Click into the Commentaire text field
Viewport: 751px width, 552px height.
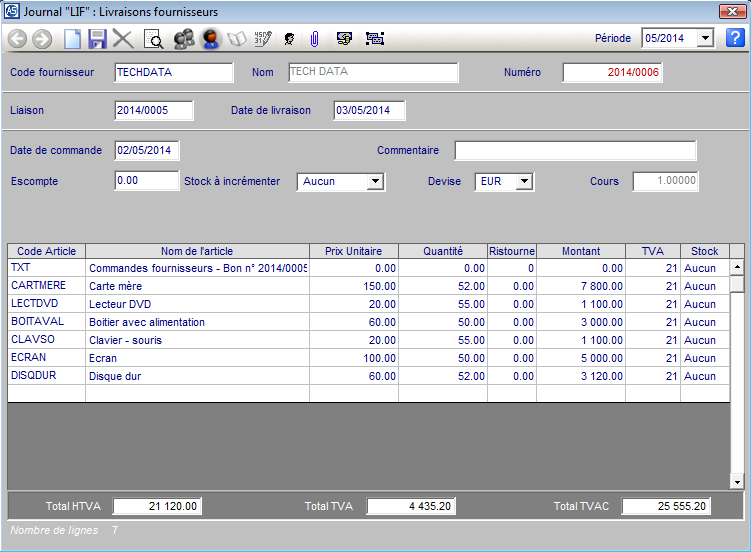point(575,150)
